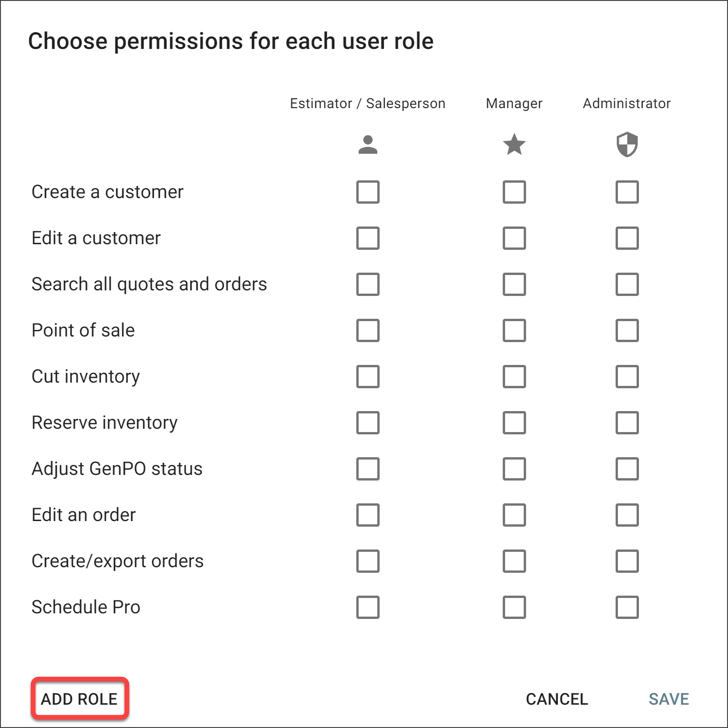
Task: Click the Manager column header label
Action: pos(514,103)
